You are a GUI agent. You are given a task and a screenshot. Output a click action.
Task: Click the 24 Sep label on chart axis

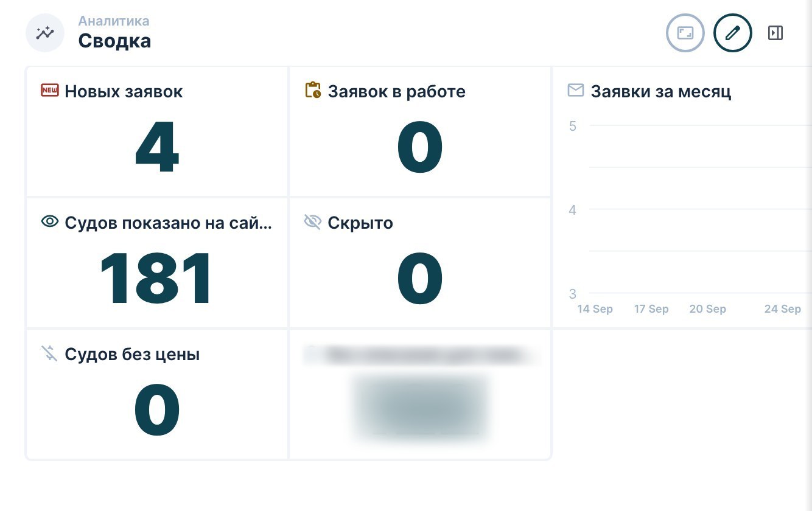pos(783,309)
